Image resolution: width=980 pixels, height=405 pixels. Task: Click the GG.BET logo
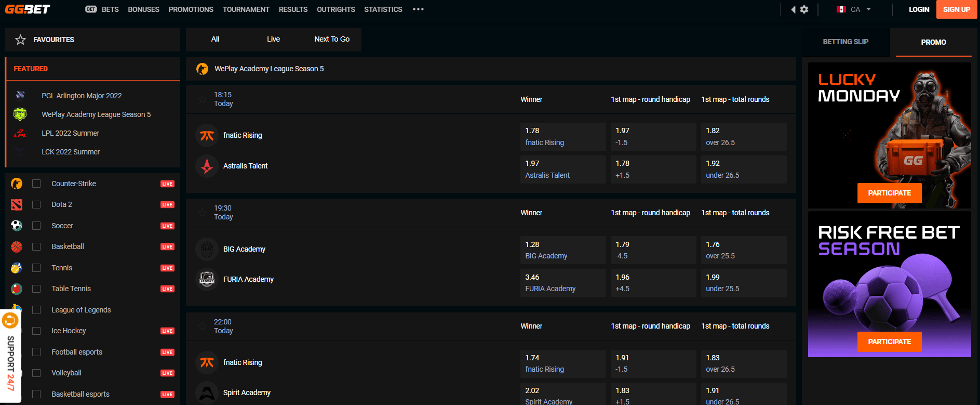coord(28,9)
